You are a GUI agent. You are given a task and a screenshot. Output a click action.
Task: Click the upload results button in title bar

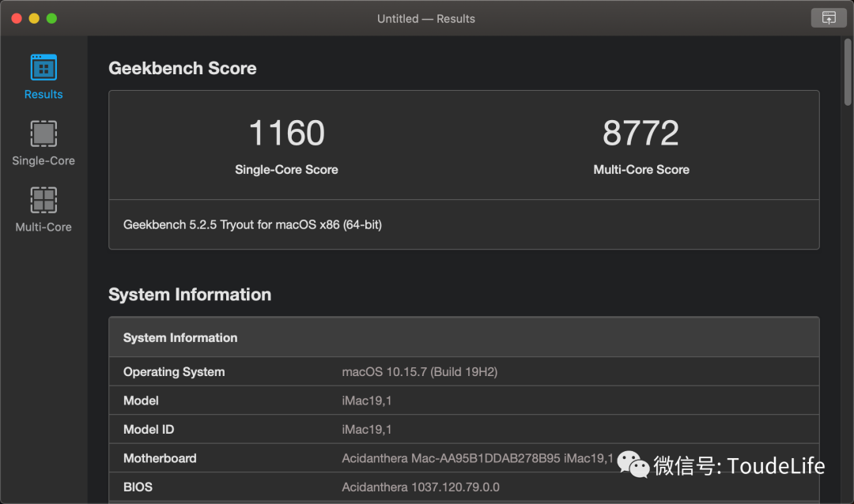click(x=829, y=18)
